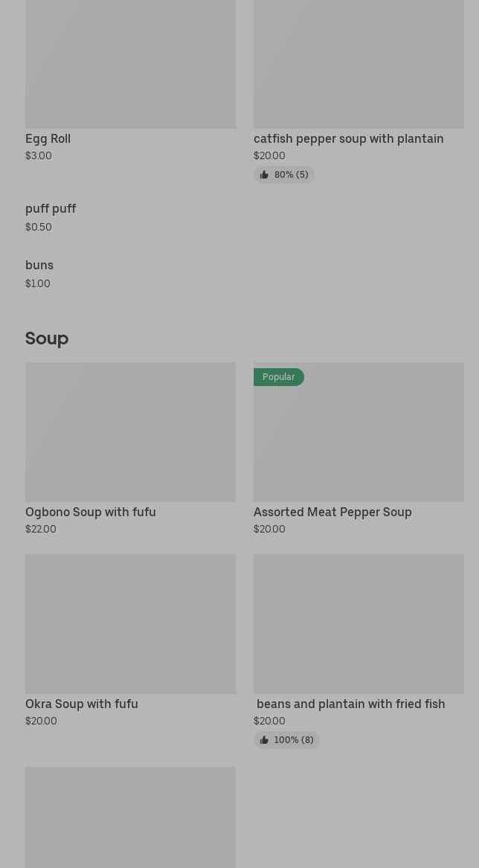Click the Popular badge on Assorted Meat
The image size is (479, 868).
(x=278, y=377)
